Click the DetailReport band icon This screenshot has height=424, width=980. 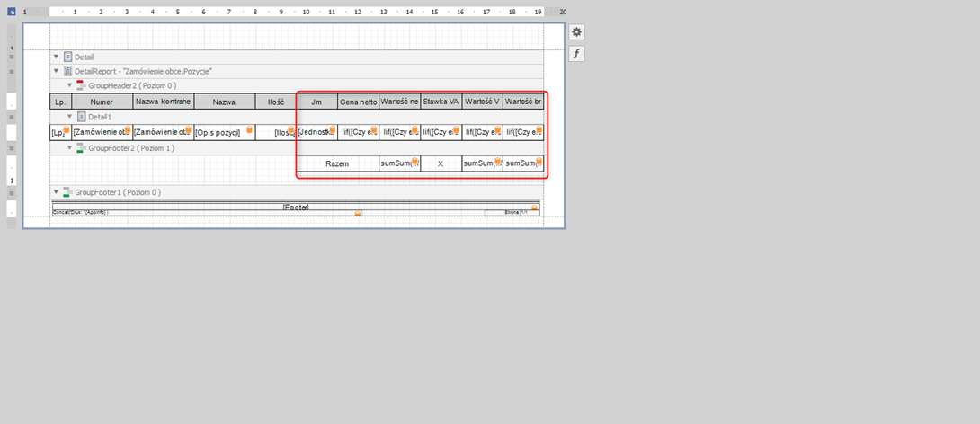(x=67, y=71)
